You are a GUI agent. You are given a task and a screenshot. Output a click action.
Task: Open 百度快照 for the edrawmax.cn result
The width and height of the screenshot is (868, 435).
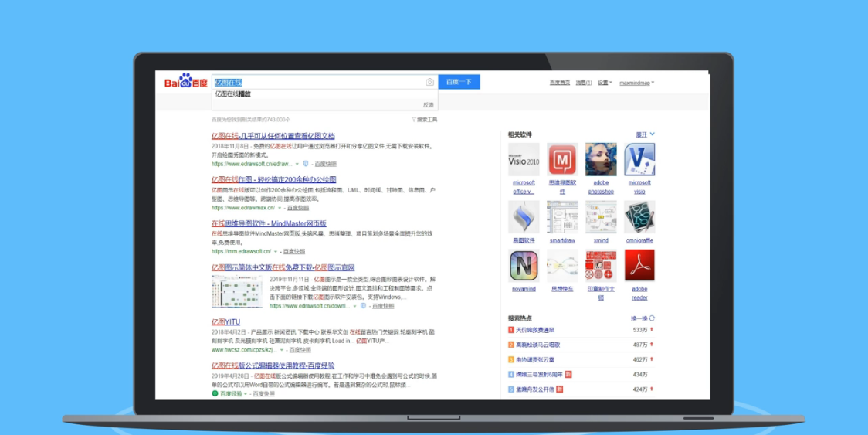tap(298, 208)
